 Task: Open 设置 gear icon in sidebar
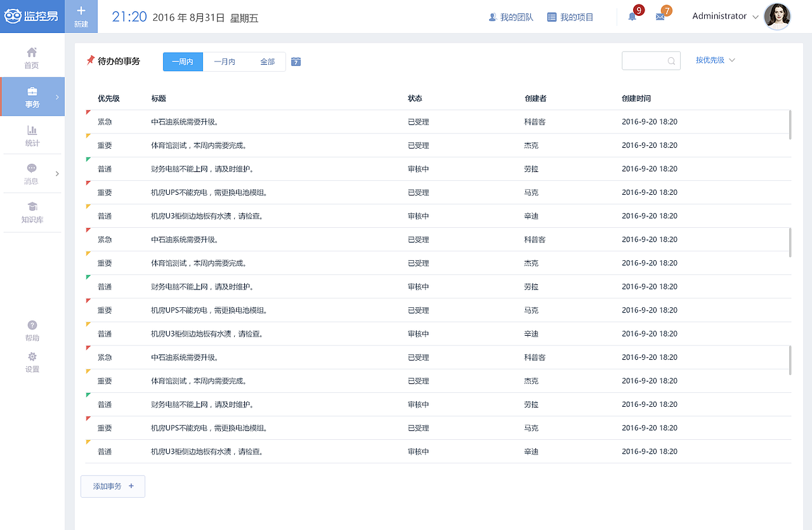tap(32, 357)
